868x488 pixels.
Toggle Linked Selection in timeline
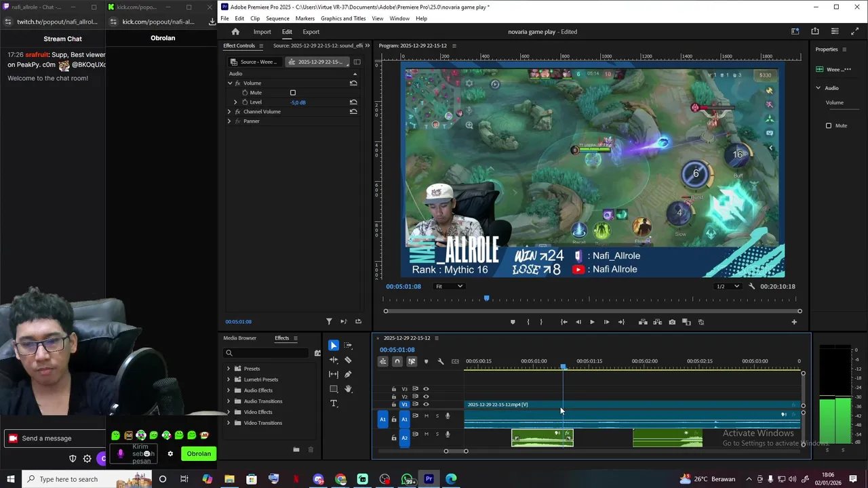(x=412, y=361)
